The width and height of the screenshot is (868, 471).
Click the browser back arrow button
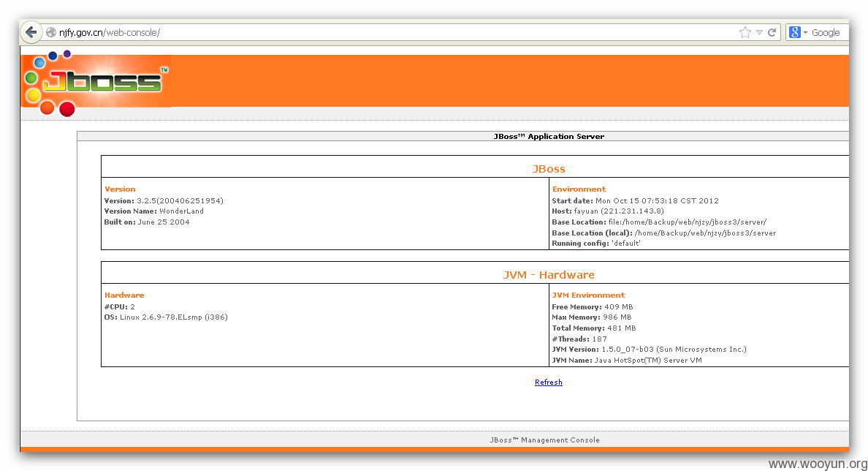pos(31,32)
